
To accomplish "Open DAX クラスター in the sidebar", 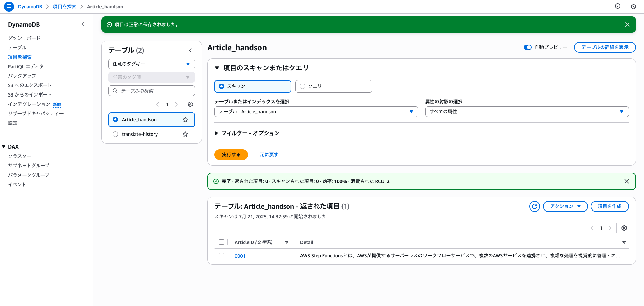I will (x=20, y=156).
